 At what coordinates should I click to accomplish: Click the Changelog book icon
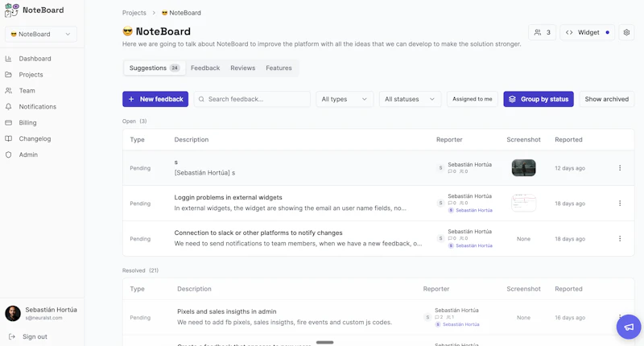point(8,138)
